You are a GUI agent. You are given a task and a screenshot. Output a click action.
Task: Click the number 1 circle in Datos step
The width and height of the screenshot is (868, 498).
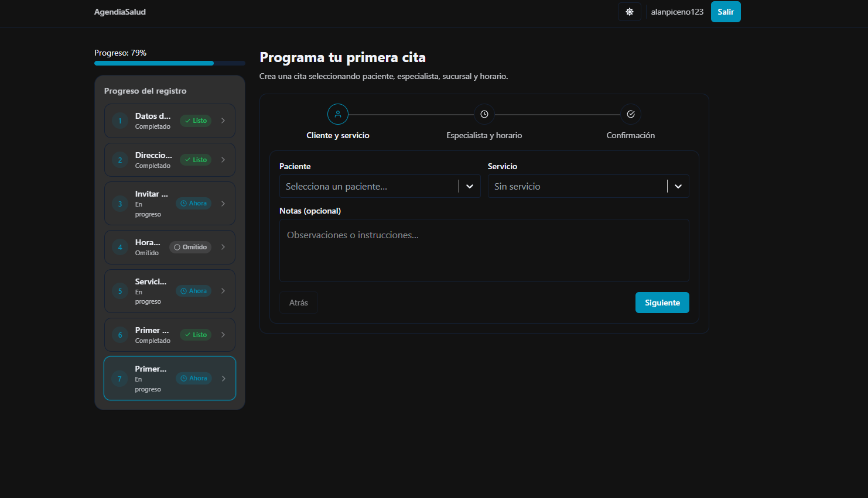pos(120,121)
